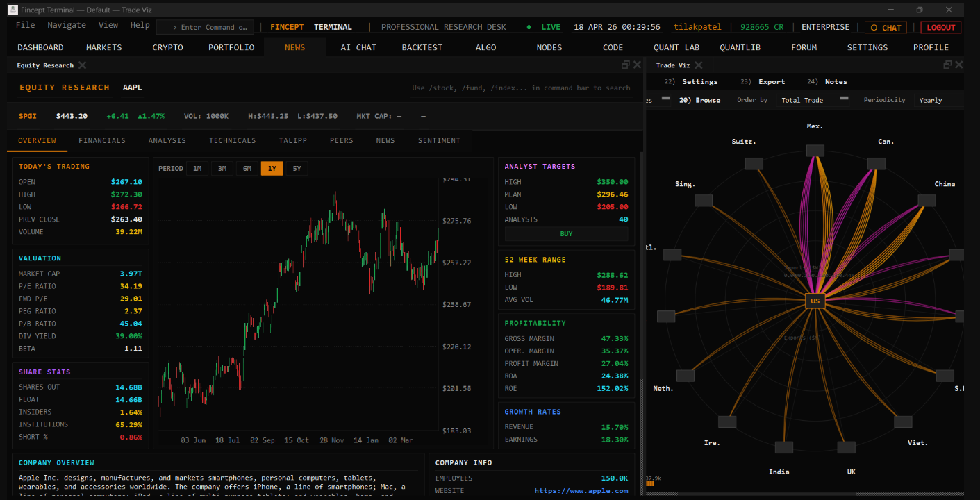This screenshot has height=500, width=980.
Task: Set chart period to 1M
Action: pos(197,168)
